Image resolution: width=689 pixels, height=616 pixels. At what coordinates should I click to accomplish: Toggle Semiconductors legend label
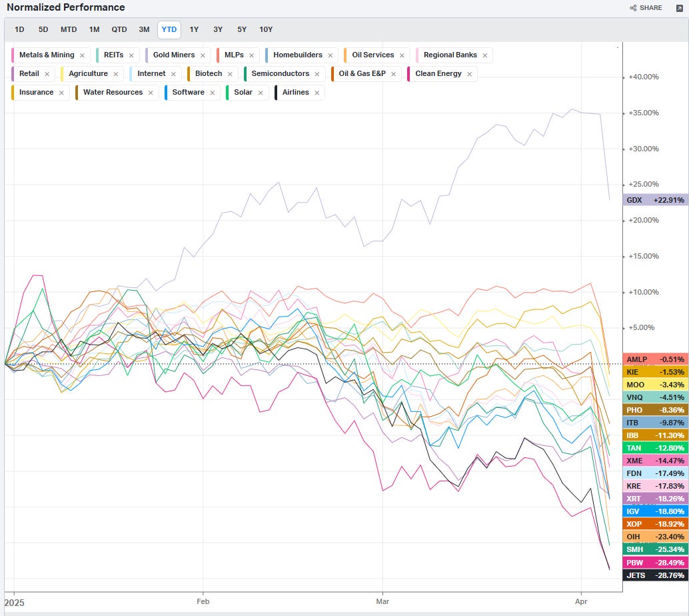[281, 73]
